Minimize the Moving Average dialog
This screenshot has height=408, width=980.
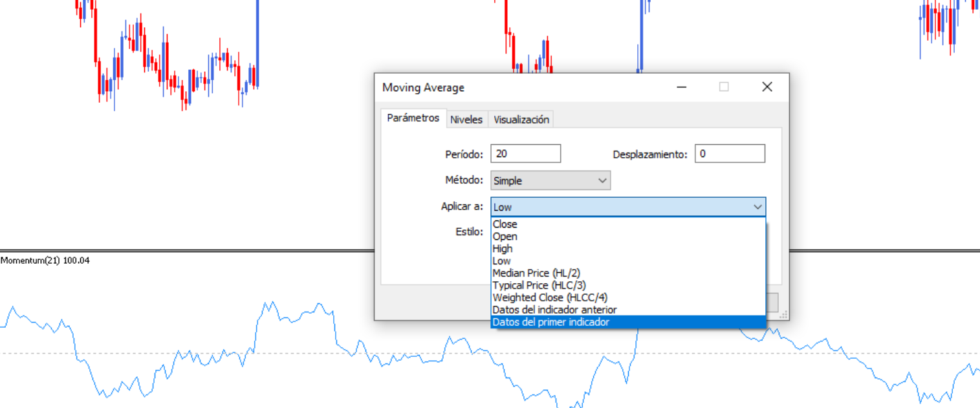(681, 87)
